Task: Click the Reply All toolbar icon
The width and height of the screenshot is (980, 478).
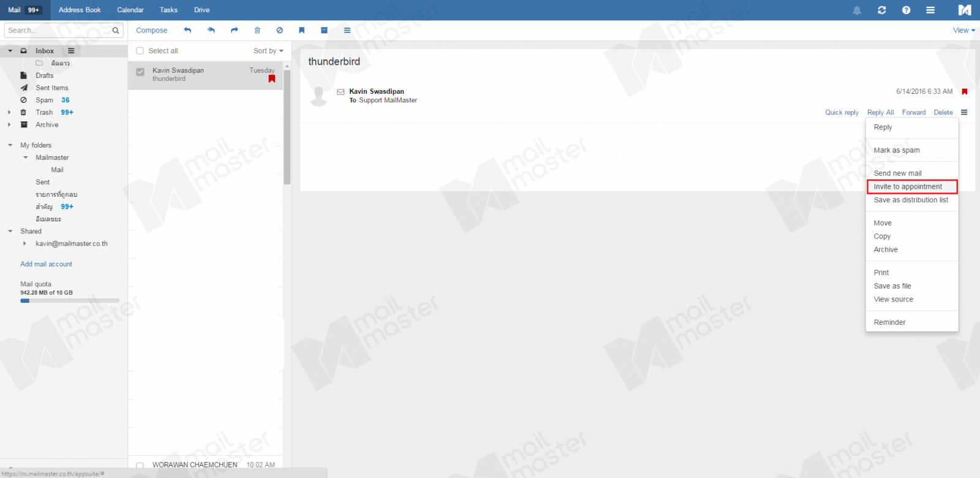Action: click(x=211, y=30)
